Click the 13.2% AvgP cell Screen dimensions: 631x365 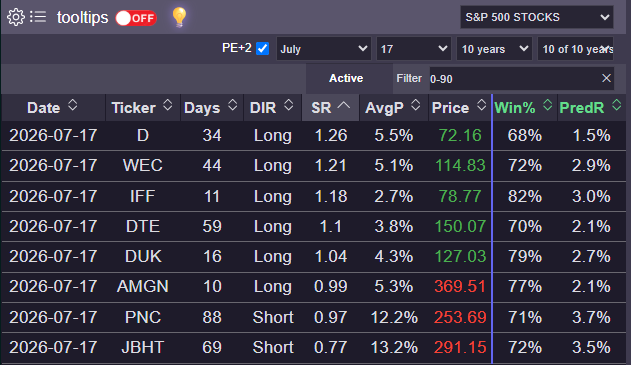394,347
